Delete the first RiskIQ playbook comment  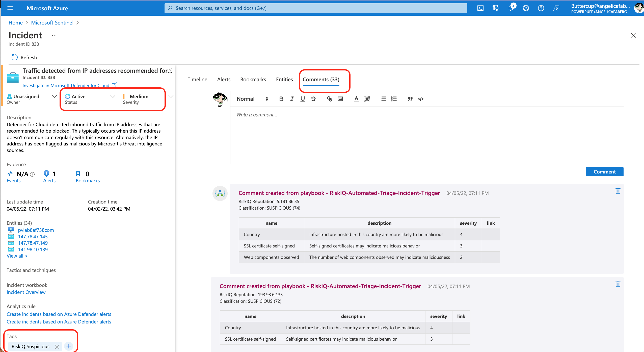click(618, 191)
